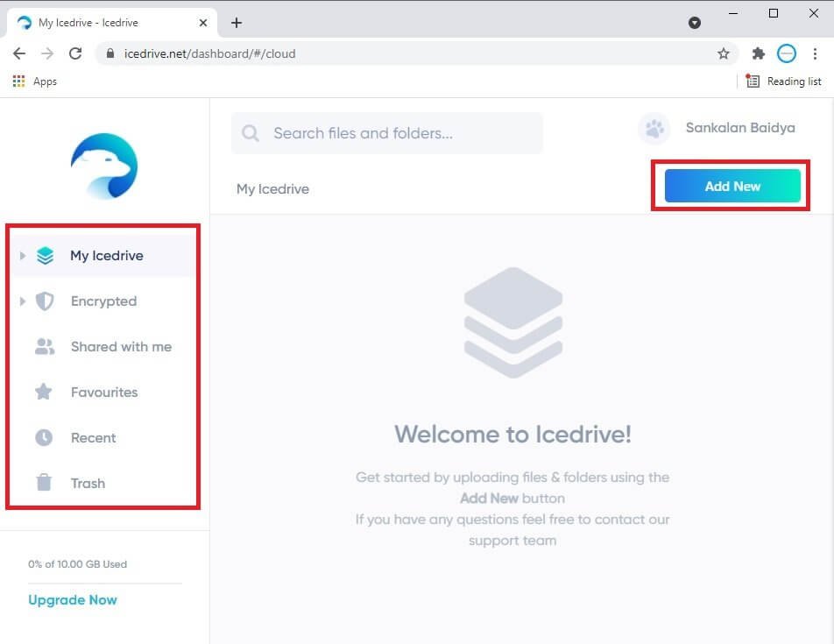
Task: Click the search magnifier icon
Action: point(251,133)
